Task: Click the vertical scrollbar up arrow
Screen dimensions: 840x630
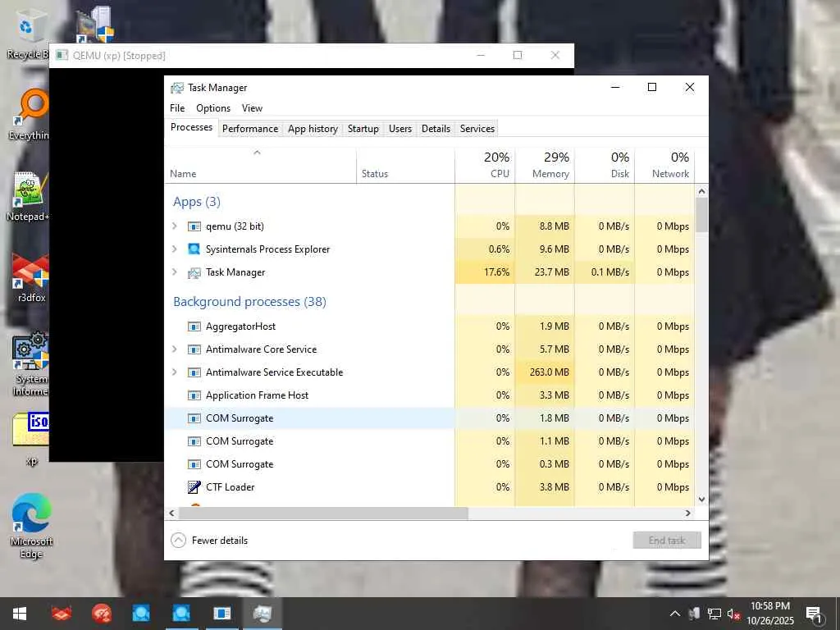Action: (x=702, y=191)
